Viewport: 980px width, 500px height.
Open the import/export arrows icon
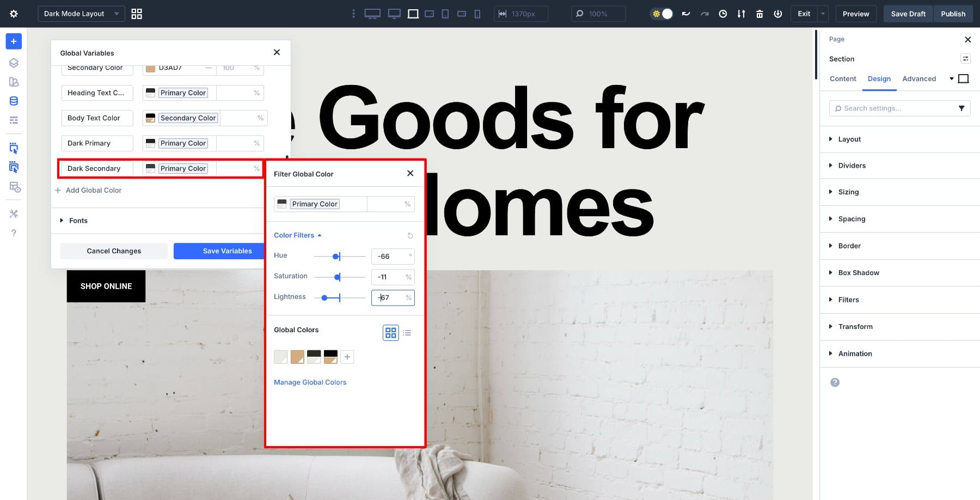pyautogui.click(x=741, y=14)
